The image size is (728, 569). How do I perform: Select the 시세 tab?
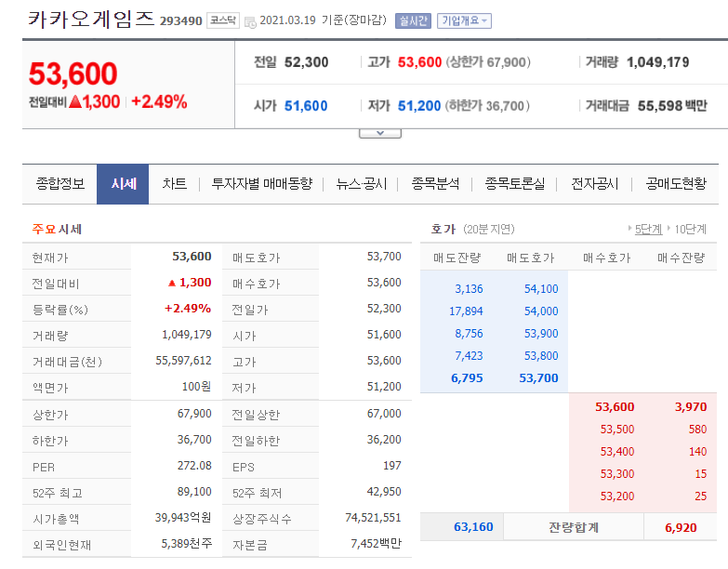tap(123, 184)
